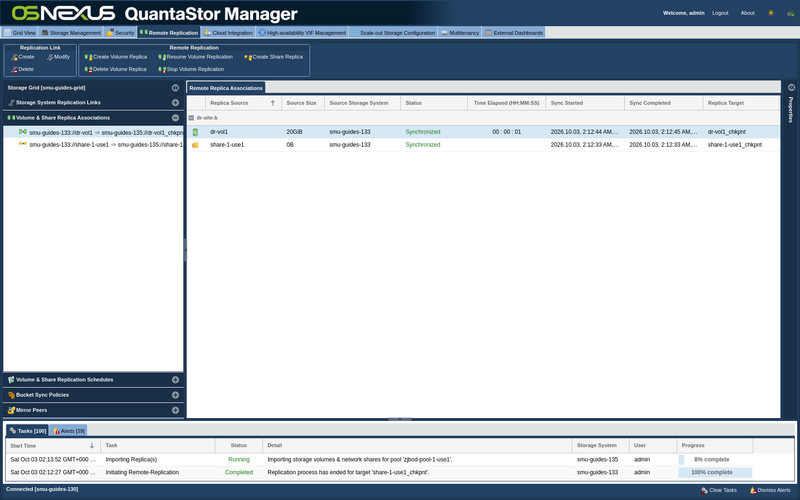800x500 pixels.
Task: Sort by Source Storage System column
Action: pos(362,103)
